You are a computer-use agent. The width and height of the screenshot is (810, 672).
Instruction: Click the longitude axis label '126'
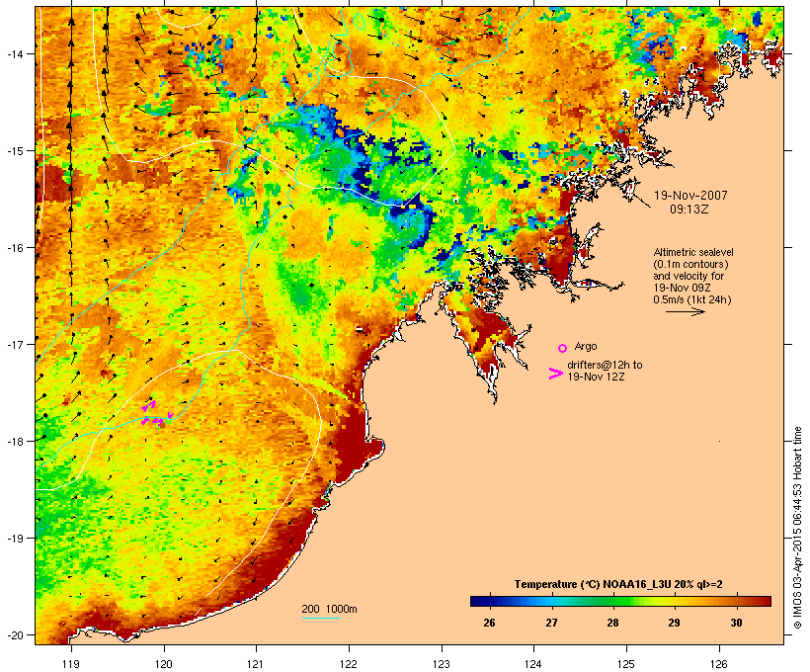(x=719, y=664)
